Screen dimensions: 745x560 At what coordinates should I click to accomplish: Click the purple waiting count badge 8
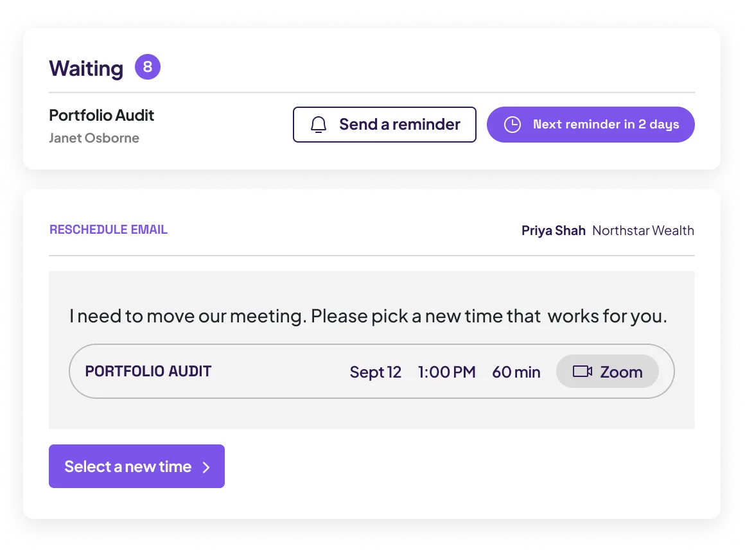click(148, 67)
